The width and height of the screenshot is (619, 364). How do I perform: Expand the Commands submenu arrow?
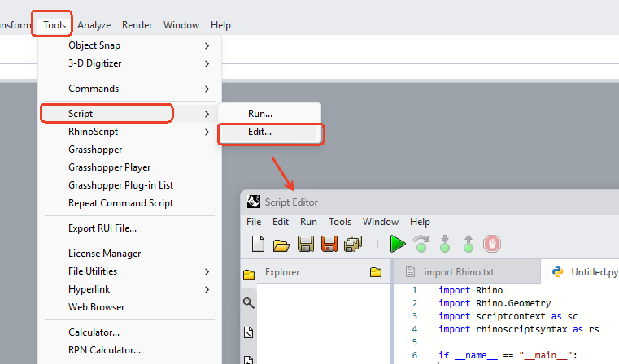point(207,89)
